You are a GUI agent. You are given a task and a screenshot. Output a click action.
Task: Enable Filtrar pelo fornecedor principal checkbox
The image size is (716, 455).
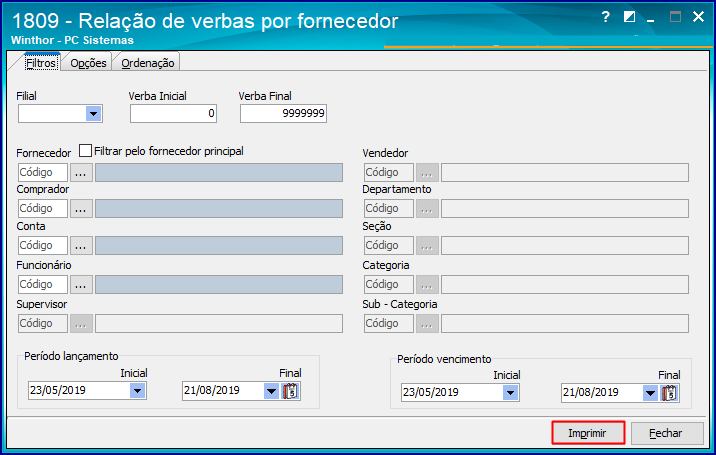coord(85,151)
